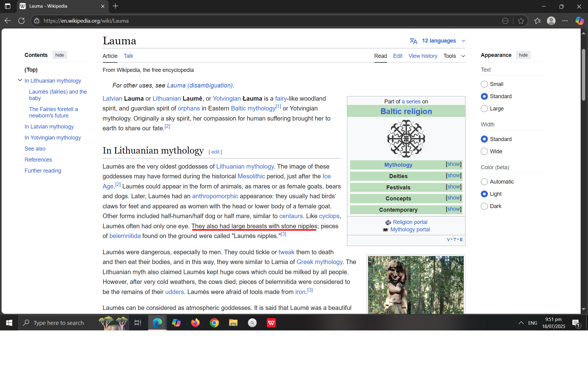Open Google Chrome from the taskbar
The image size is (588, 391).
(214, 323)
